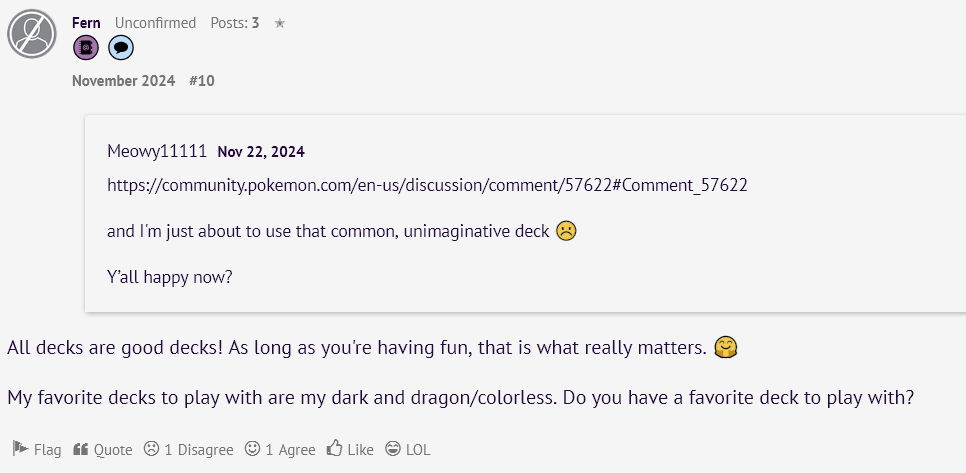Click the hugging emoji after "really matters"
Viewport: 966px width, 473px height.
pos(726,348)
